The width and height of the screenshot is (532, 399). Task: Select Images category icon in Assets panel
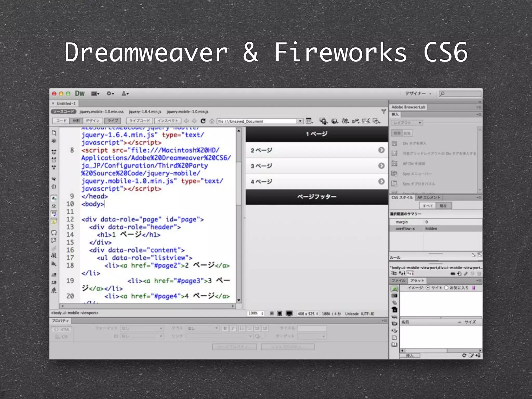pyautogui.click(x=394, y=289)
